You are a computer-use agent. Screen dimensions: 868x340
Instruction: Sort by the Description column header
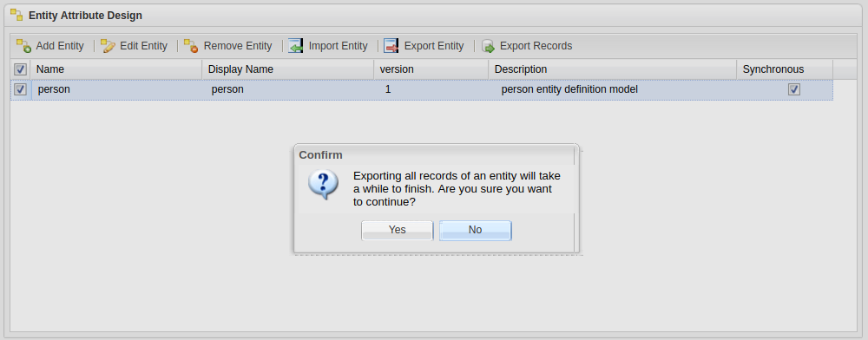[612, 69]
